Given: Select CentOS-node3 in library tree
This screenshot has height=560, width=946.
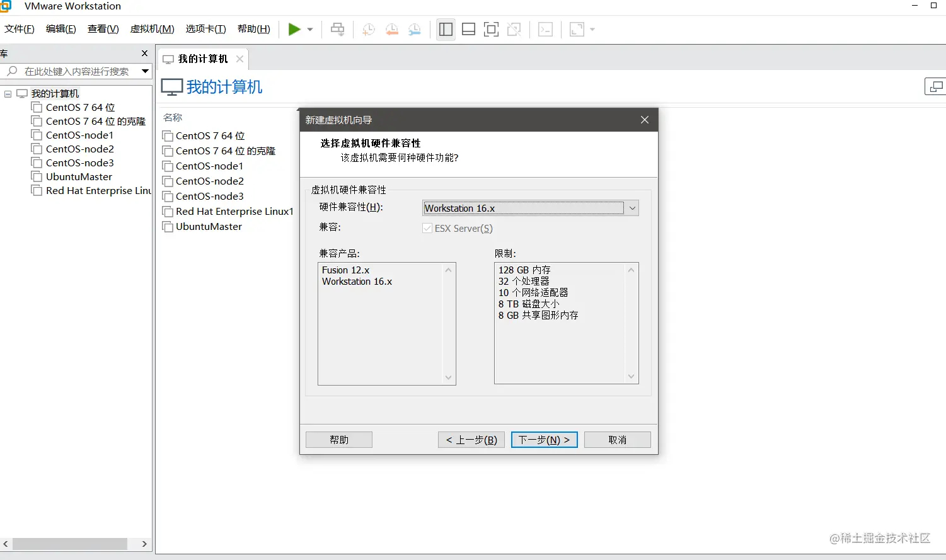Looking at the screenshot, I should click(79, 163).
